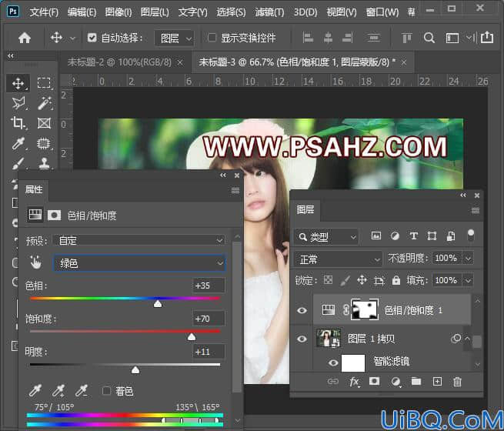
Task: Open Properties panel flyout menu
Action: click(x=235, y=191)
